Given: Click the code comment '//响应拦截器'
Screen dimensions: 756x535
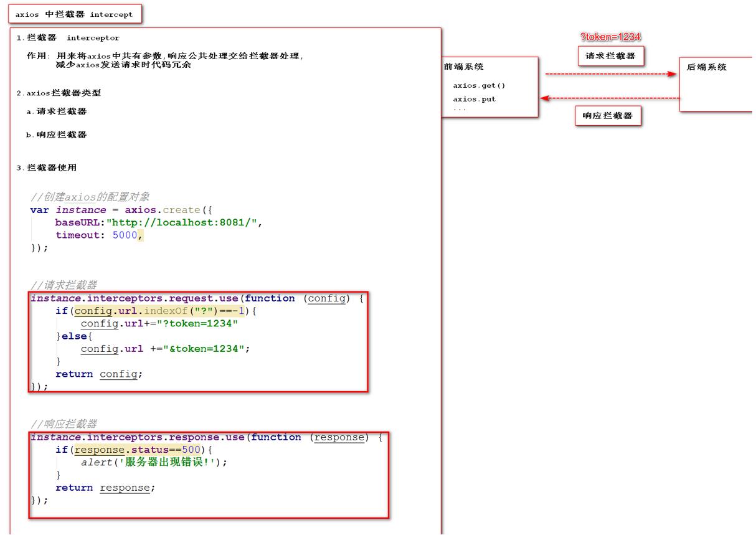Looking at the screenshot, I should (x=64, y=424).
